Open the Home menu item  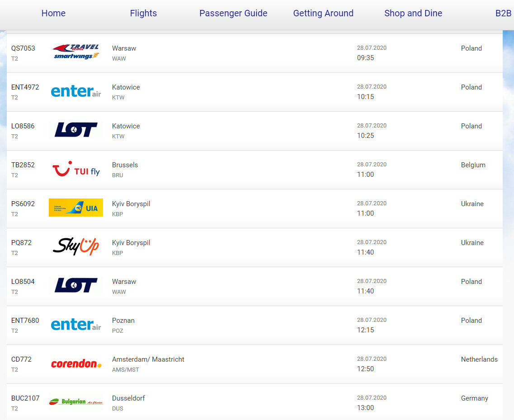coord(53,13)
